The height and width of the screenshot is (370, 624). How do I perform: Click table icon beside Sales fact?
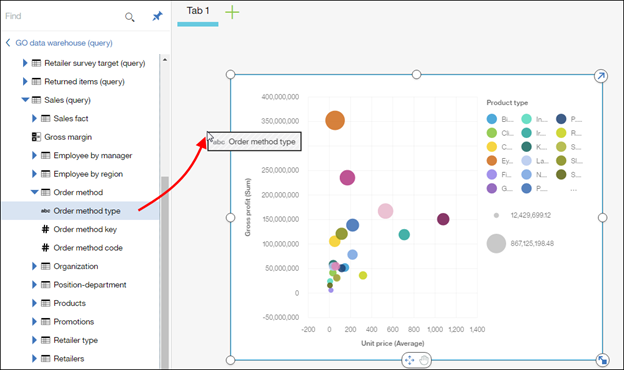pos(46,119)
